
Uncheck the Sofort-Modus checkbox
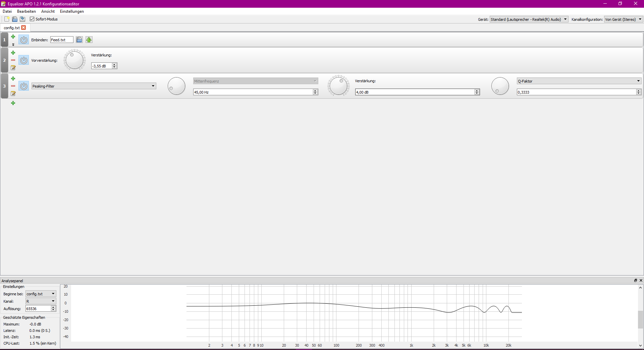pos(32,19)
